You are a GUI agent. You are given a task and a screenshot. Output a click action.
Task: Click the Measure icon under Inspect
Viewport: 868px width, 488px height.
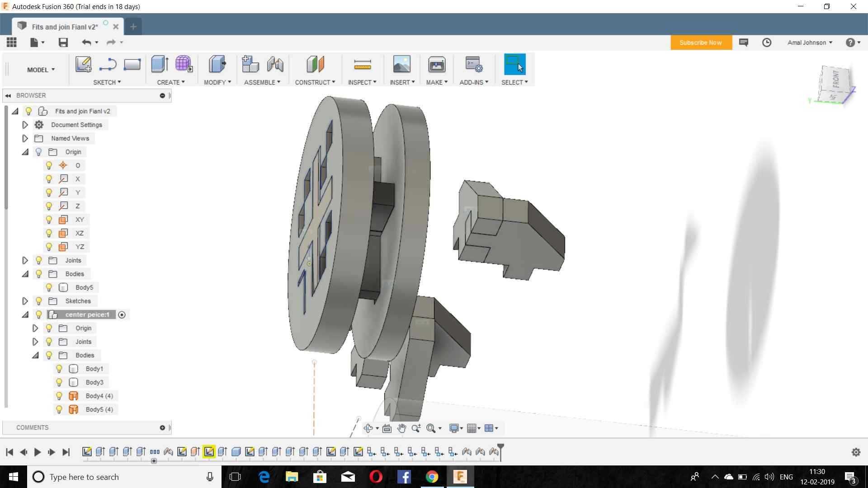click(x=362, y=64)
